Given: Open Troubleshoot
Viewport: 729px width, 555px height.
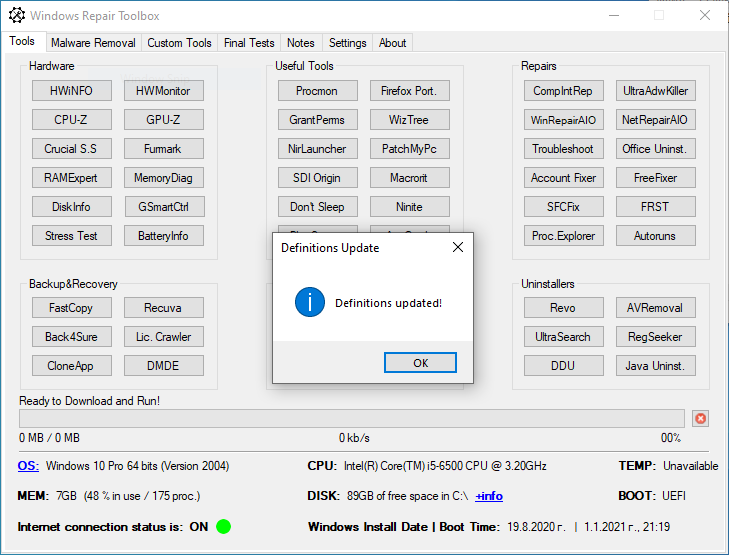Looking at the screenshot, I should click(x=563, y=149).
